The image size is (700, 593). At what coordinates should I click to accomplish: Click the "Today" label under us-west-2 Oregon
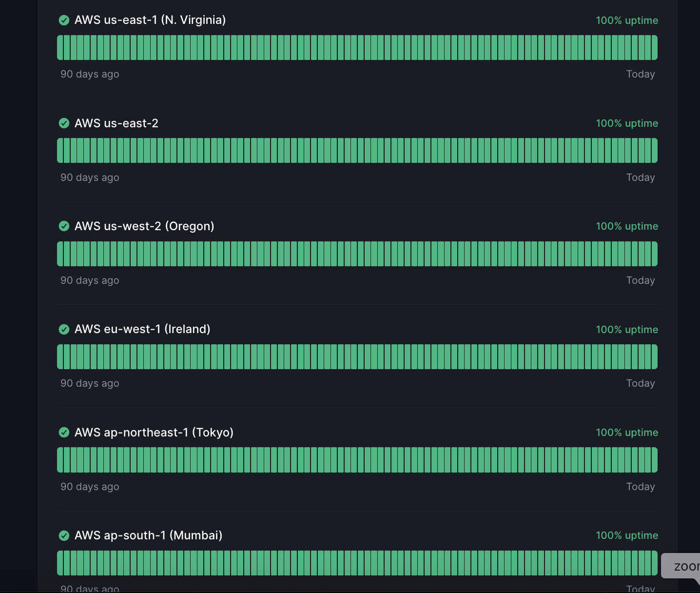click(640, 280)
